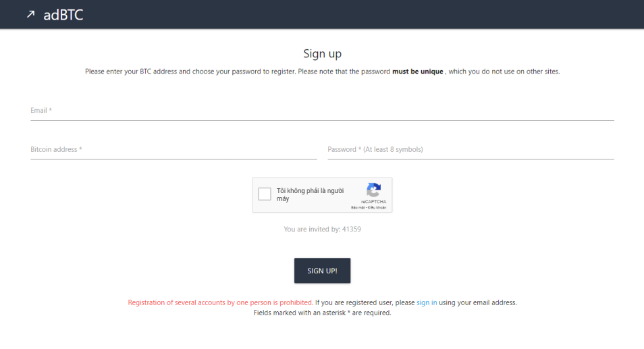Click the SIGN UP! button
Screen dimensions: 644x349
point(323,271)
